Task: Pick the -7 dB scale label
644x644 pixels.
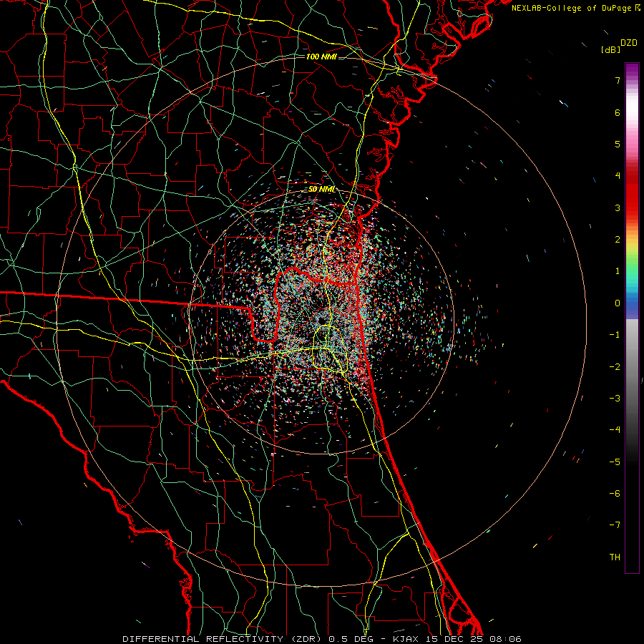Action: (615, 525)
